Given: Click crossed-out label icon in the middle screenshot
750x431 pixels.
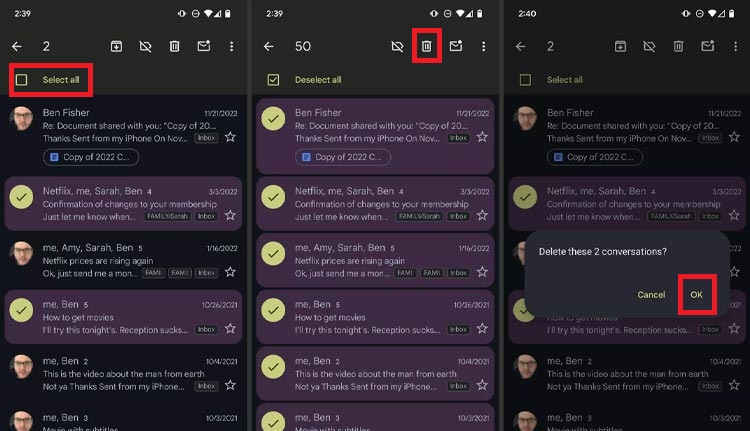Looking at the screenshot, I should point(397,46).
